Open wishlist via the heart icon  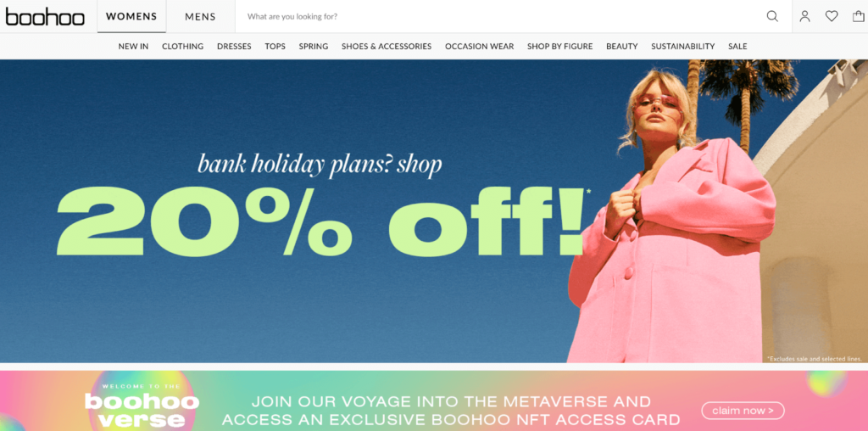tap(832, 17)
